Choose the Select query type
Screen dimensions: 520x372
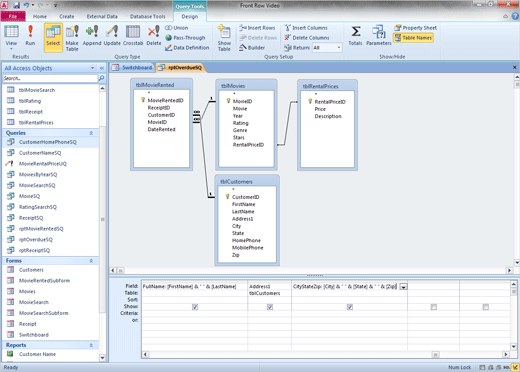53,37
